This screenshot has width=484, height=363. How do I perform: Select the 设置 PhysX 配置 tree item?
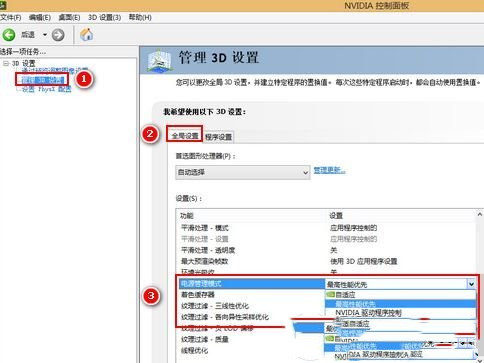46,89
